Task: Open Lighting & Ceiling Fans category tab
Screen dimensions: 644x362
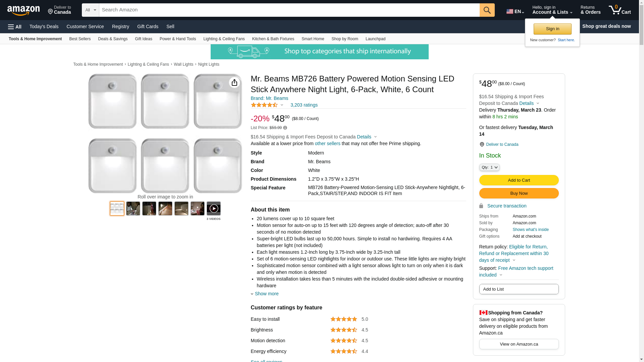Action: click(x=224, y=39)
